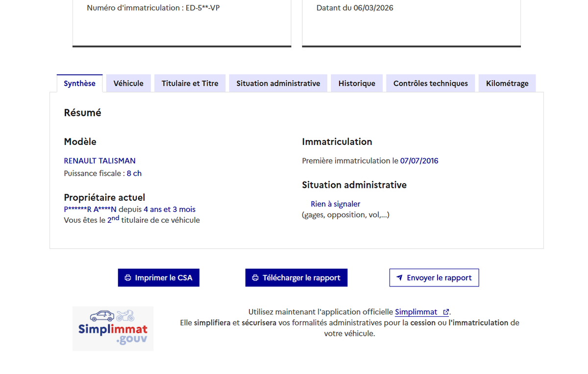Click the Simplimmat.gouv logo image

pos(113,328)
